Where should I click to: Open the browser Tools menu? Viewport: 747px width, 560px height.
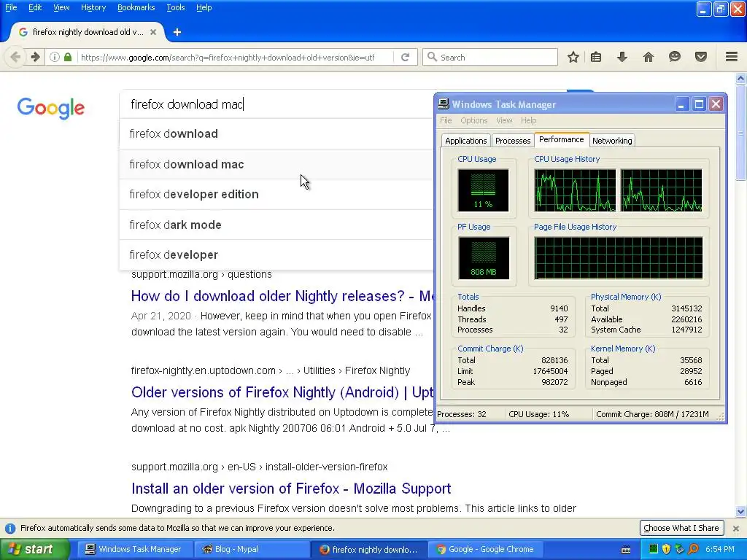pos(175,7)
